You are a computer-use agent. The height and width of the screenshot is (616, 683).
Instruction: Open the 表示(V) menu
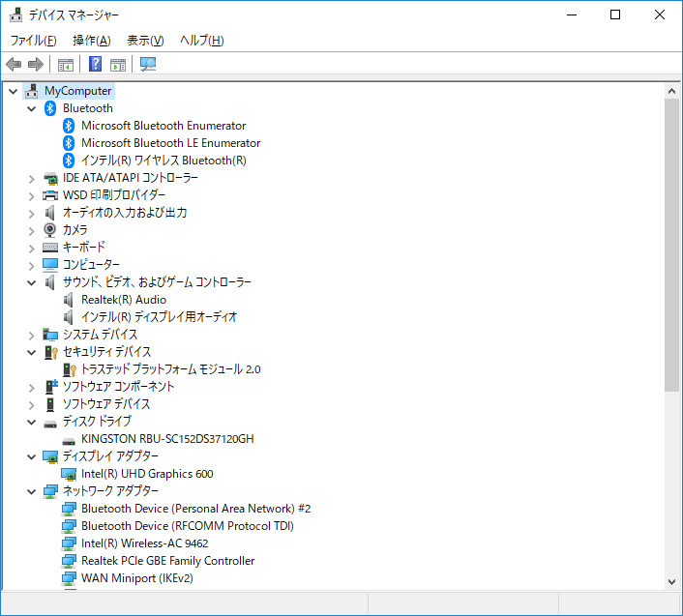[145, 41]
